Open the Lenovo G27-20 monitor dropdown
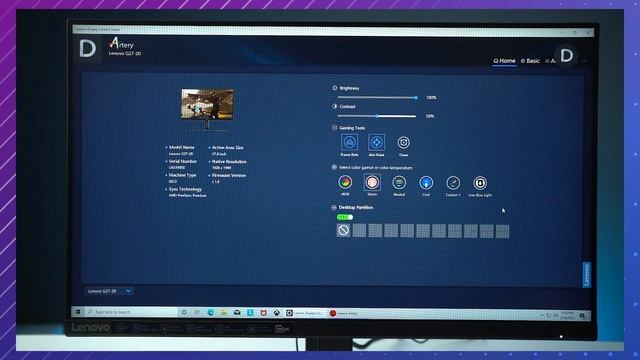Viewport: 640px width, 360px height. [109, 291]
